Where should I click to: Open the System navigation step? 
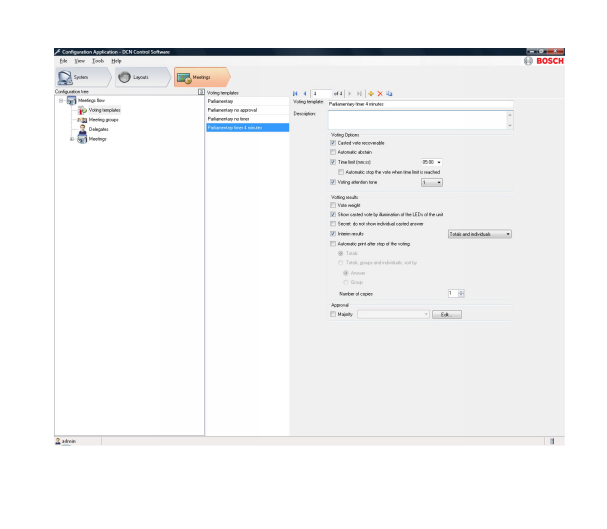pyautogui.click(x=78, y=77)
